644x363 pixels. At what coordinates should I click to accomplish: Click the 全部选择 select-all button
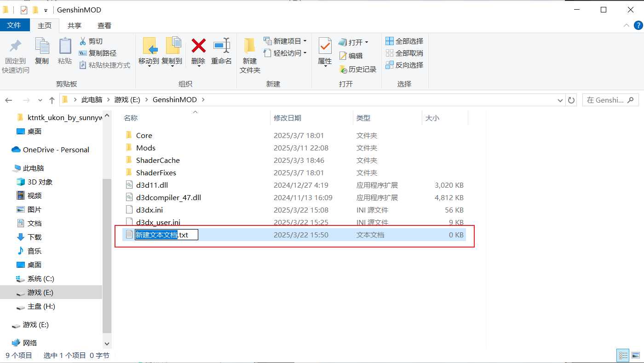(x=404, y=41)
